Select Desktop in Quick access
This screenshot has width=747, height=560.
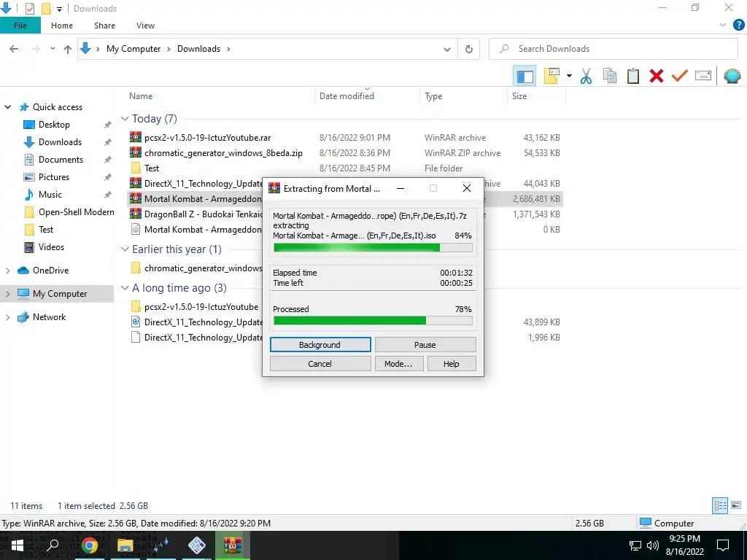pyautogui.click(x=54, y=125)
